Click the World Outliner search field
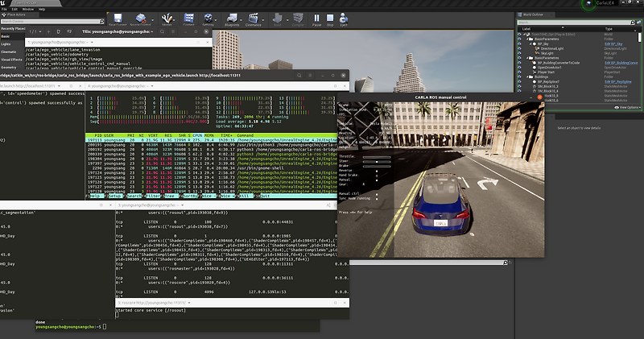Image resolution: width=644 pixels, height=339 pixels. 573,23
